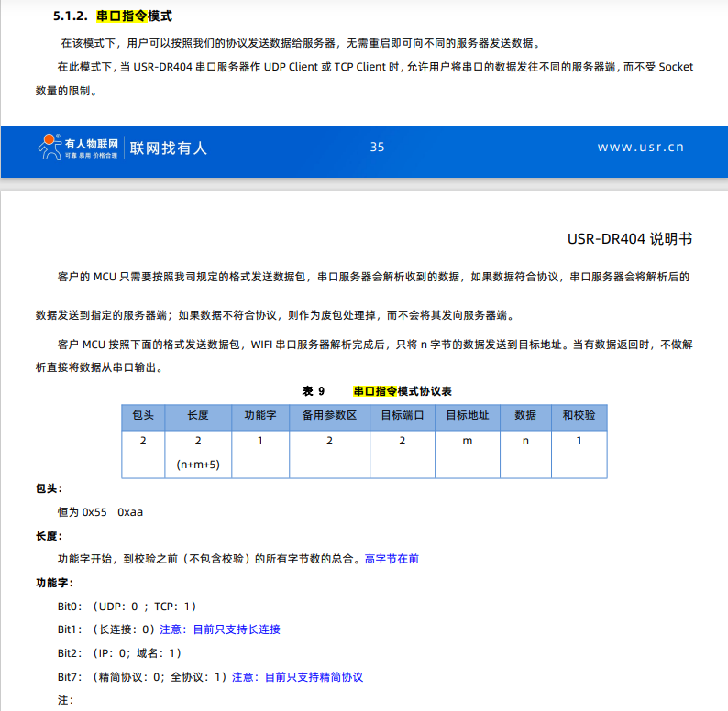Viewport: 728px width, 711px height.
Task: Click the Bit7: (精简协议: 0; 全协议: 1) text
Action: (142, 678)
